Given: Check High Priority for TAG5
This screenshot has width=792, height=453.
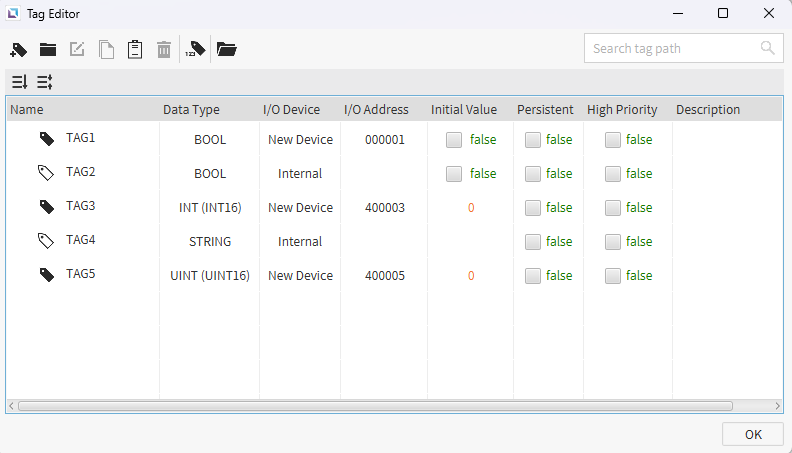Looking at the screenshot, I should click(613, 276).
